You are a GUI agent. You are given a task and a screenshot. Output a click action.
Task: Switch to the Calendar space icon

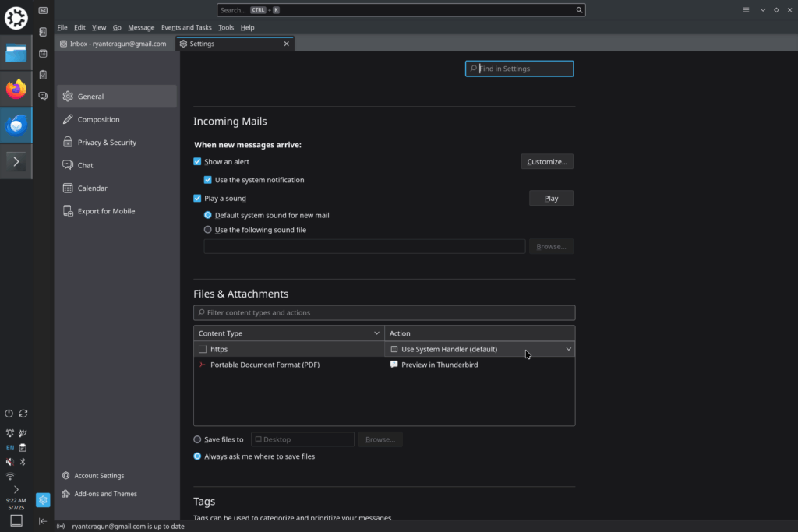pyautogui.click(x=43, y=54)
